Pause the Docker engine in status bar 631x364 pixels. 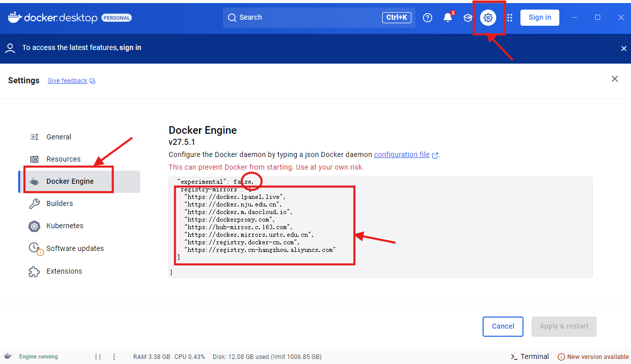click(98, 357)
